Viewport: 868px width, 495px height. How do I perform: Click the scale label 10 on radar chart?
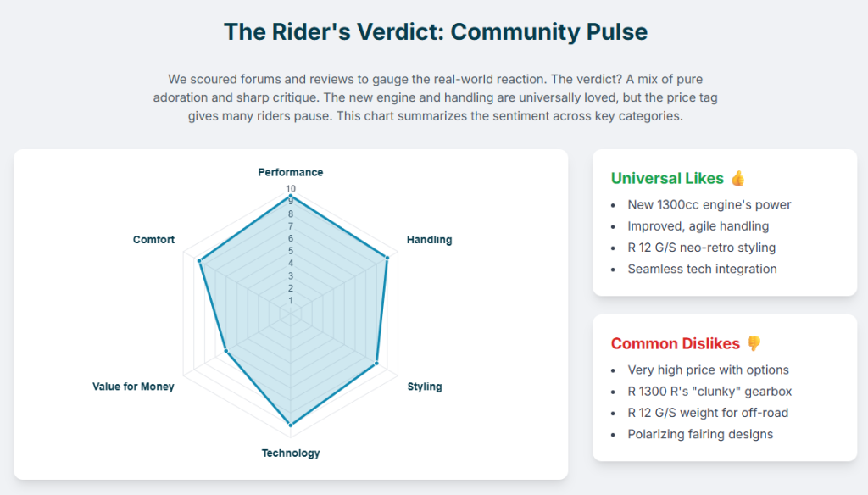(x=291, y=189)
